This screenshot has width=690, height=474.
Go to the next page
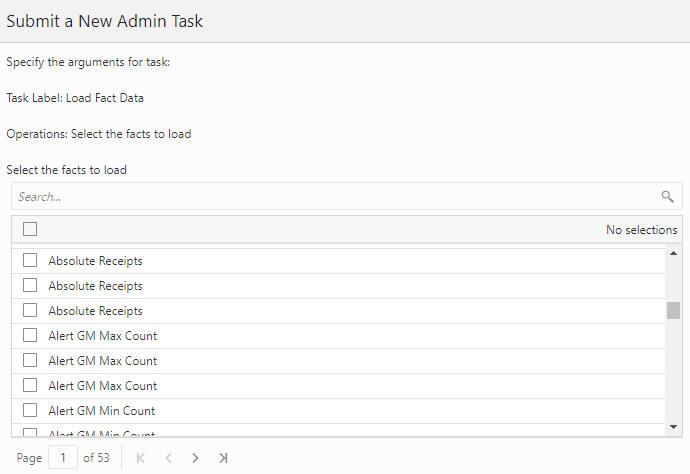(195, 458)
